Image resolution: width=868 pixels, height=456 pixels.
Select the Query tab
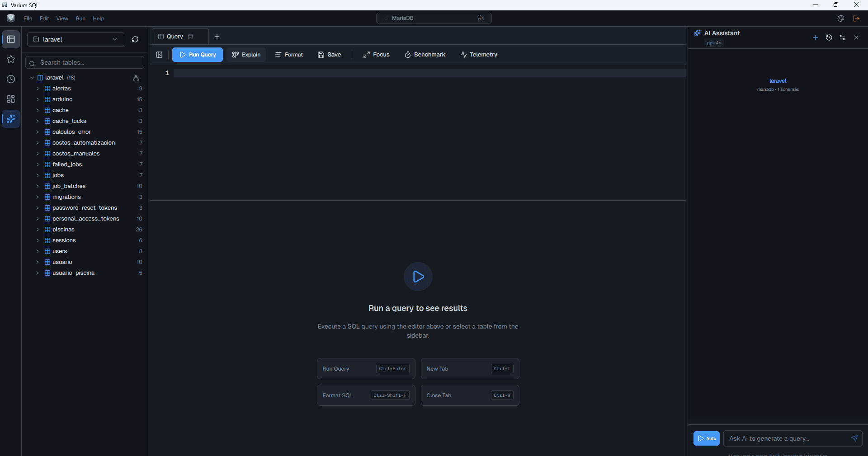(x=175, y=37)
